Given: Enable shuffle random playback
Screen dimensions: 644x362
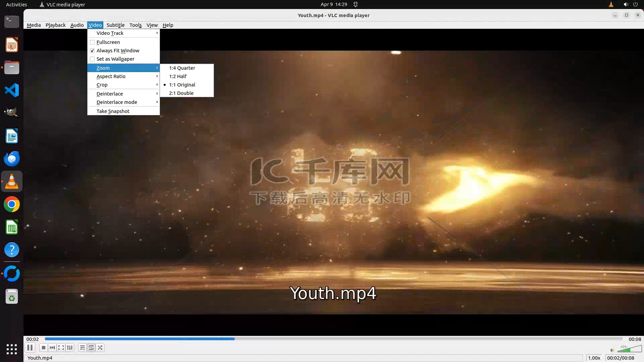Looking at the screenshot, I should click(x=100, y=348).
